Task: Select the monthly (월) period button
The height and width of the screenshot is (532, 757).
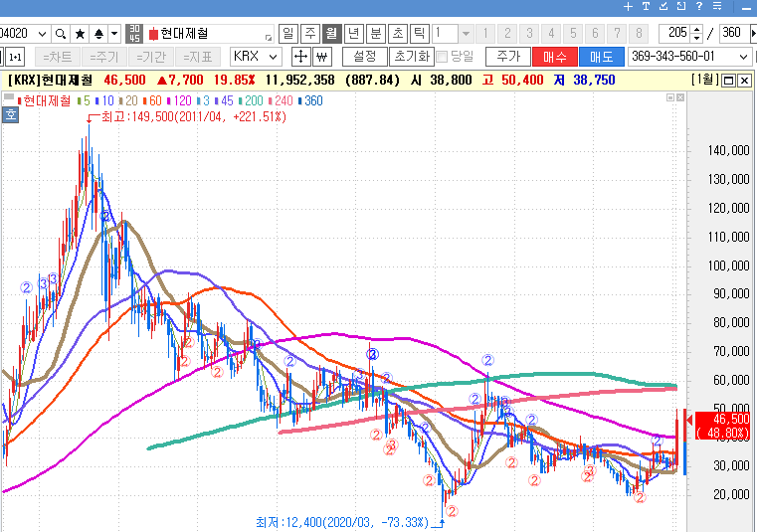Action: [331, 33]
